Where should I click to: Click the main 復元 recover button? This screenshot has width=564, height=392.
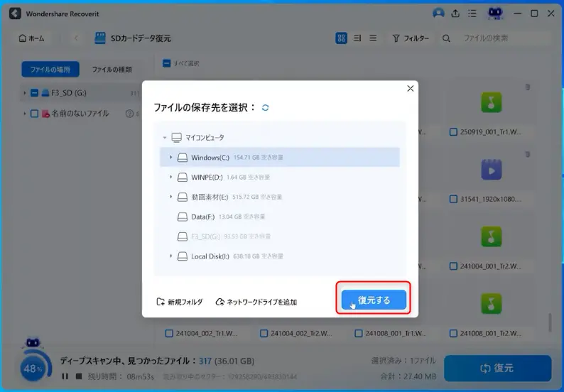coord(497,368)
